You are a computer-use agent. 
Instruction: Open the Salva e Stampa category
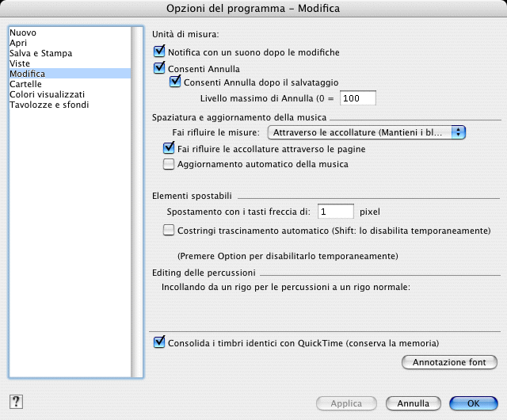point(40,54)
